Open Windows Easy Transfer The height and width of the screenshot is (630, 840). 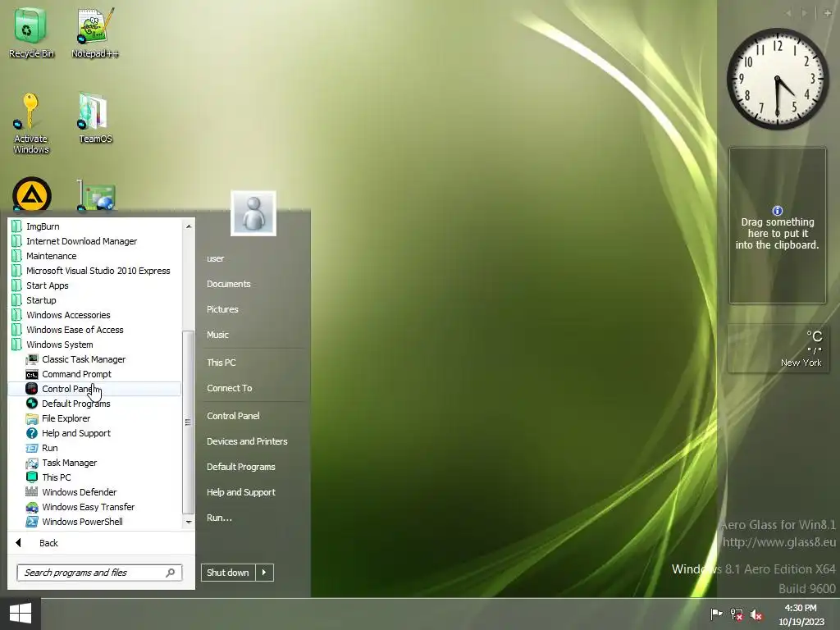(x=88, y=507)
